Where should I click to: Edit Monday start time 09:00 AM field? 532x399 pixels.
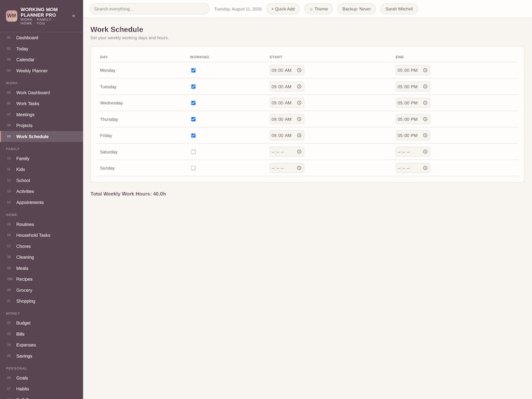(287, 70)
